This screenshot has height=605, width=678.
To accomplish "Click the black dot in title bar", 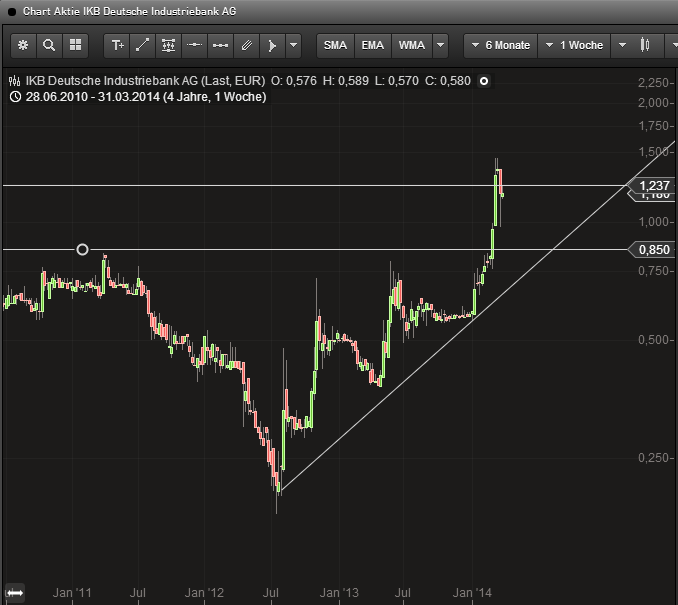I will pos(12,12).
